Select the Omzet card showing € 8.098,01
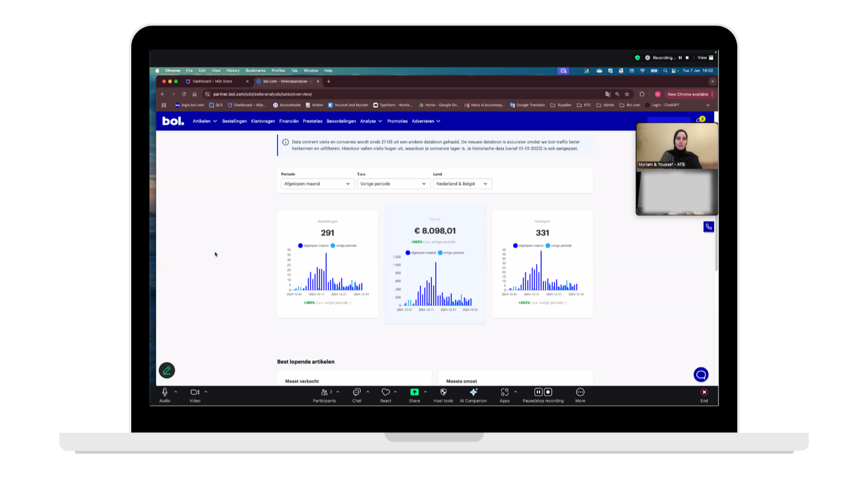 (x=435, y=264)
